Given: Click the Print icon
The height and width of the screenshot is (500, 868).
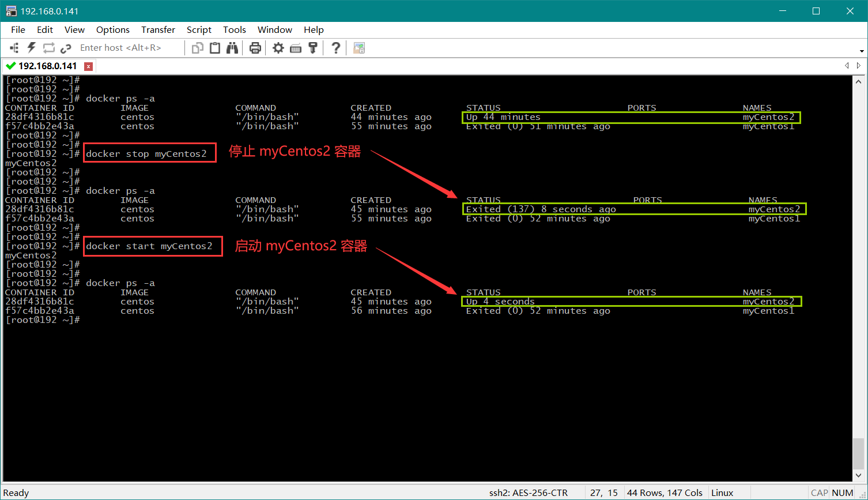Looking at the screenshot, I should [255, 48].
